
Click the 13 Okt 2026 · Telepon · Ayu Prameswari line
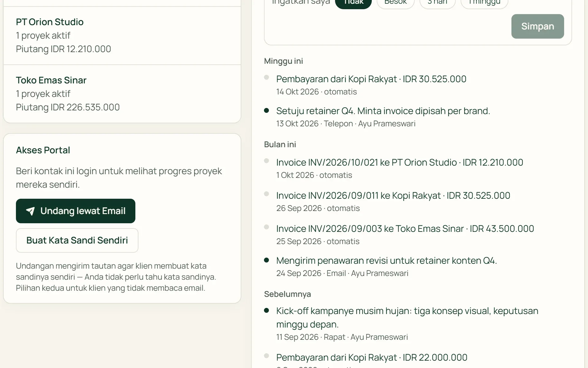click(x=346, y=124)
